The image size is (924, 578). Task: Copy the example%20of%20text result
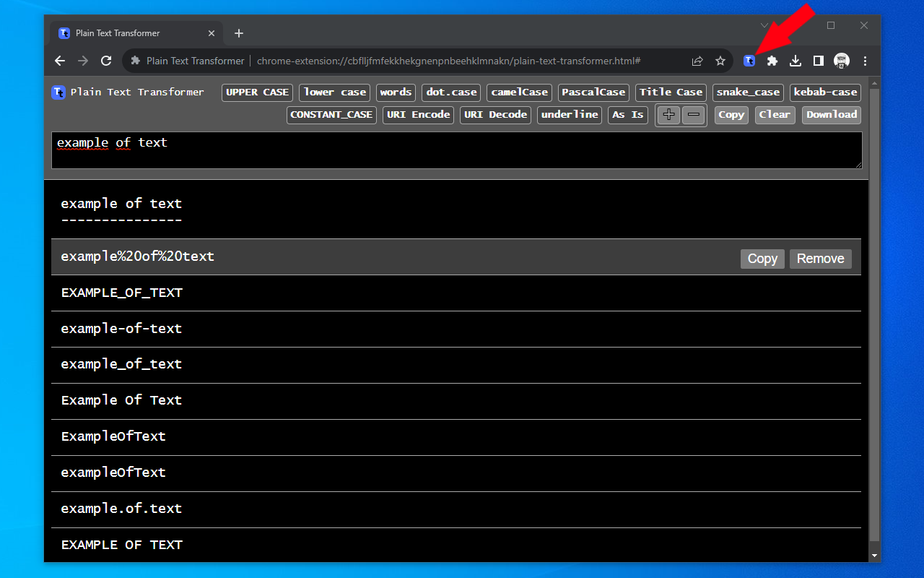click(x=762, y=259)
